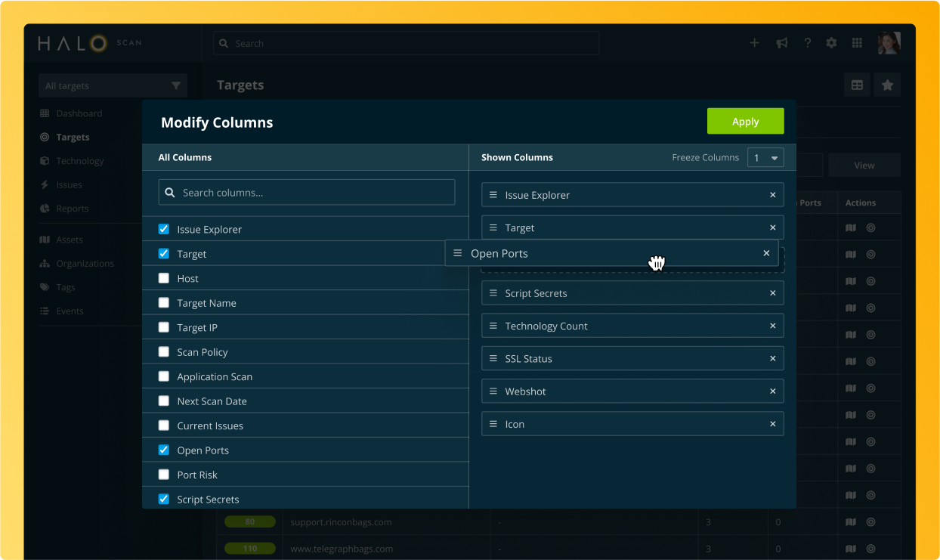This screenshot has height=560, width=940.
Task: Click drag handle of Technology Count column
Action: click(x=493, y=326)
